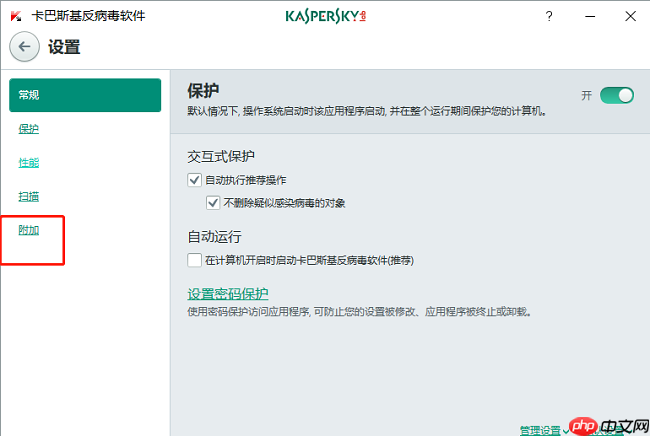Close the Kaspersky settings window
Screen dimensions: 650x436
[x=631, y=16]
